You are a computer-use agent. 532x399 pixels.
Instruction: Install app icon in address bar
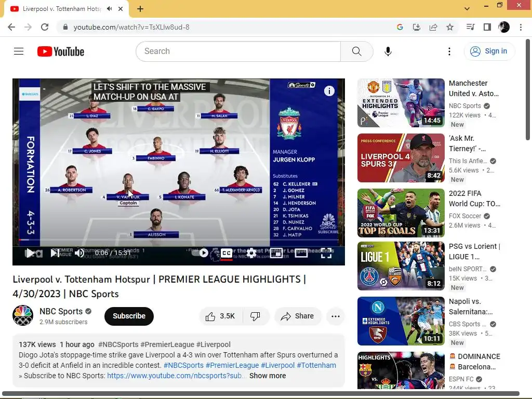click(416, 27)
